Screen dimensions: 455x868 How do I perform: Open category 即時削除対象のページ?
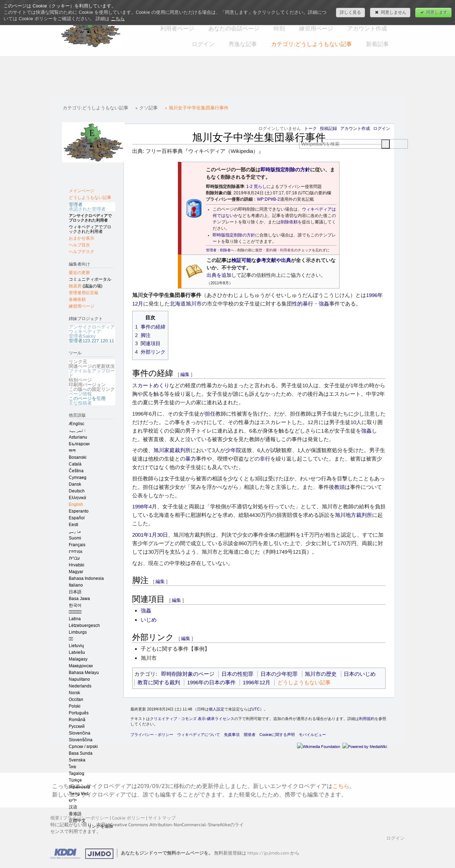click(188, 674)
